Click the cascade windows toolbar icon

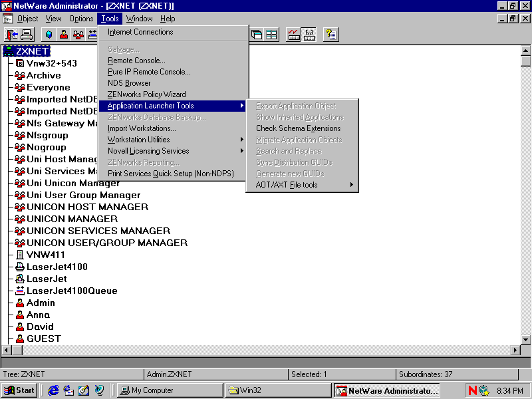tap(257, 35)
